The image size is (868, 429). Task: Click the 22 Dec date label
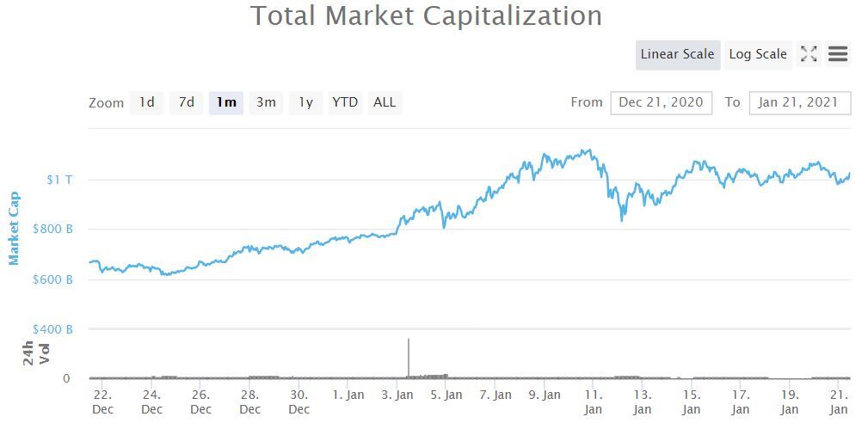pyautogui.click(x=102, y=401)
